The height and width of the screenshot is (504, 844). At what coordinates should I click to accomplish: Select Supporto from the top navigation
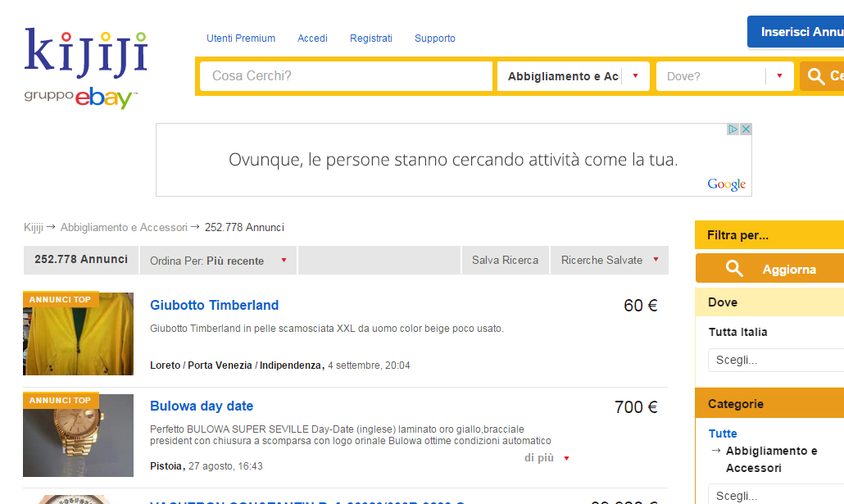tap(434, 38)
